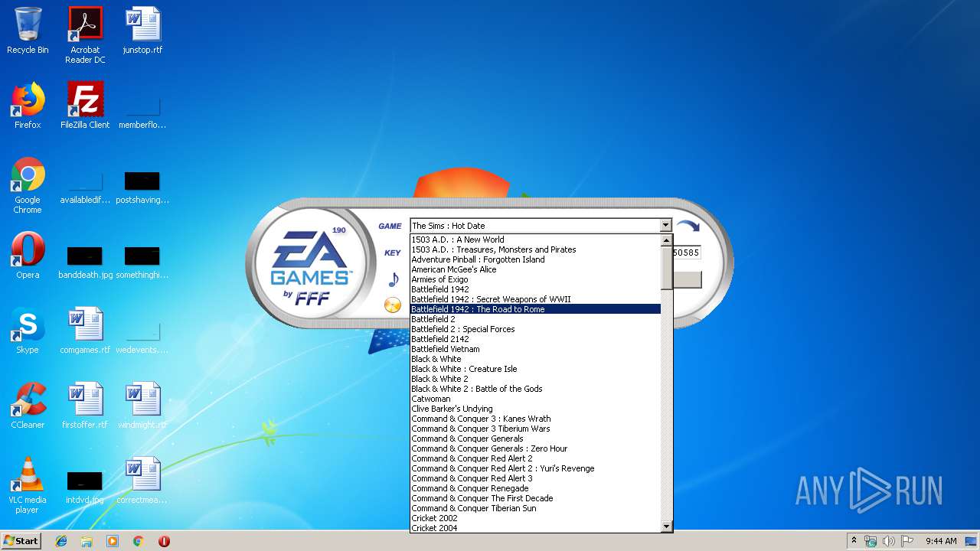Choose Catwoman from the list
This screenshot has width=980, height=551.
click(535, 399)
